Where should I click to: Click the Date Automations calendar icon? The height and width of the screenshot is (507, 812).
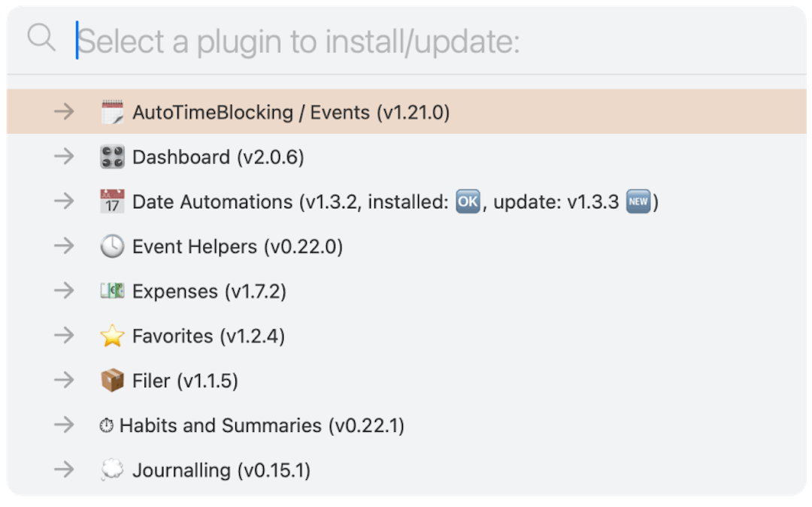tap(111, 201)
